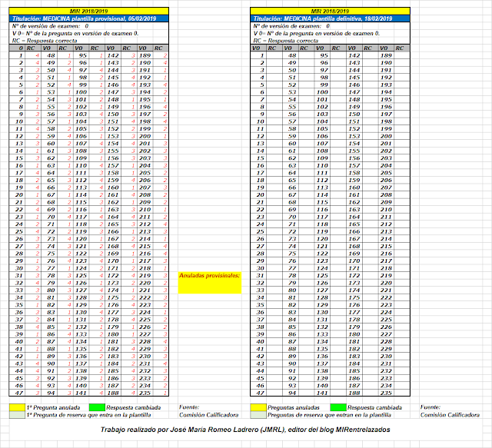Click 'RC = Respuesta correcta' line in definitiva table
Screen dimensions: 492x448
(x=286, y=41)
